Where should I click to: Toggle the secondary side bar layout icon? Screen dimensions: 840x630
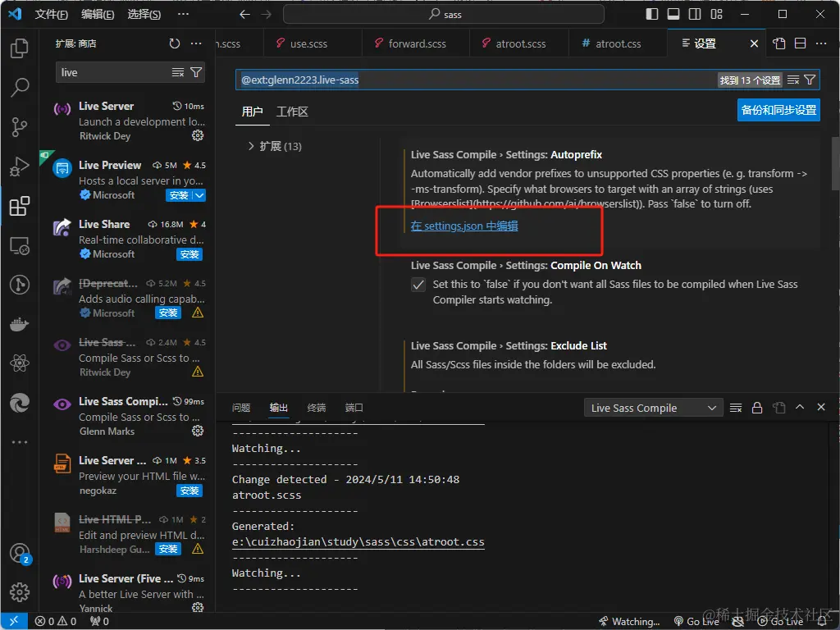point(695,14)
